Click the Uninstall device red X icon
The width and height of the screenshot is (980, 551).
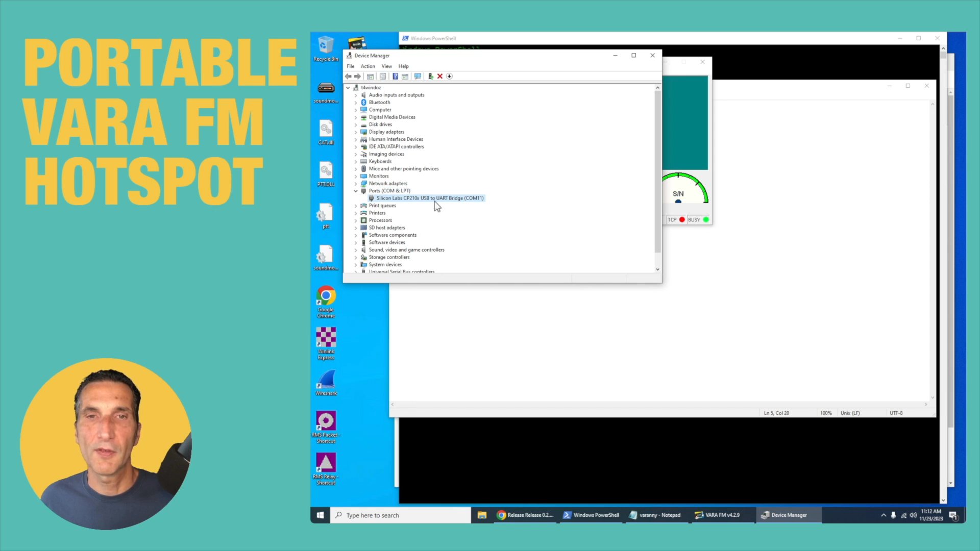(x=440, y=77)
